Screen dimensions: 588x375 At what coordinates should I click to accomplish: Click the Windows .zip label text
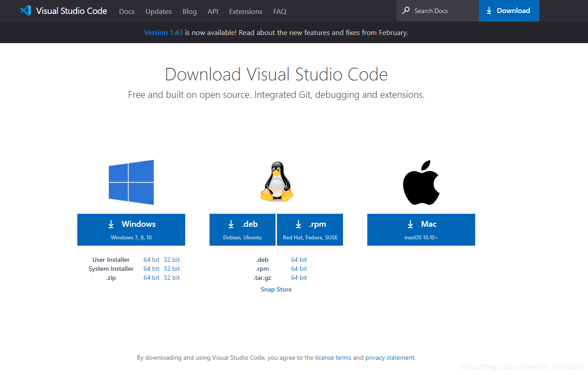111,278
